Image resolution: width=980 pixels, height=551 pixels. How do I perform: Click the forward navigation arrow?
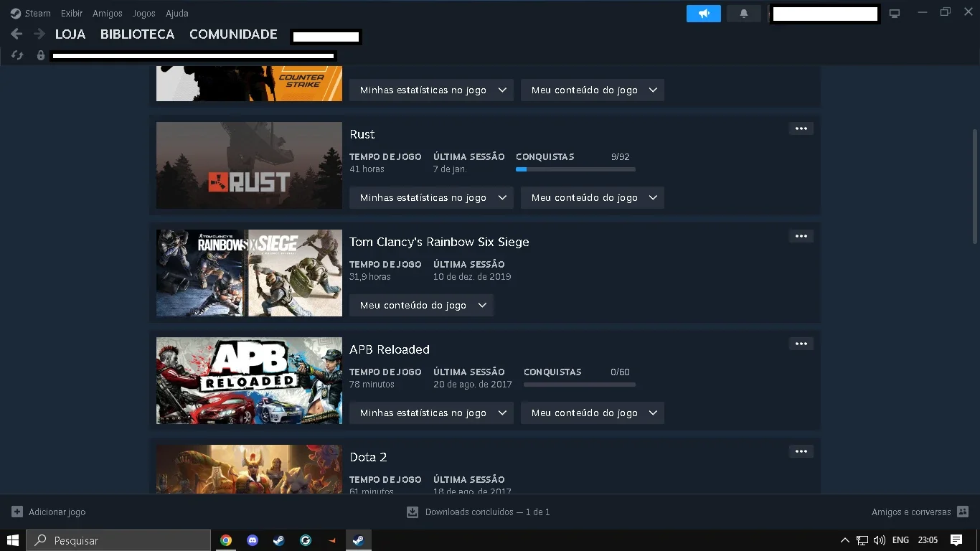(39, 34)
